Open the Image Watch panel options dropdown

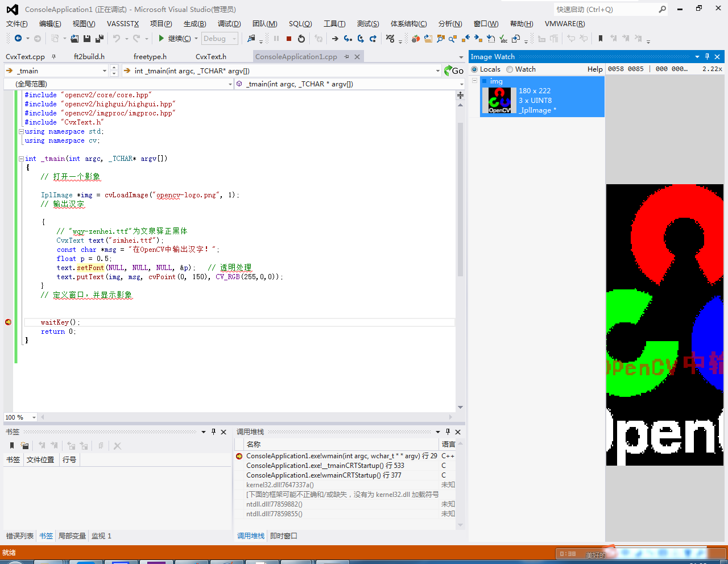(x=697, y=56)
